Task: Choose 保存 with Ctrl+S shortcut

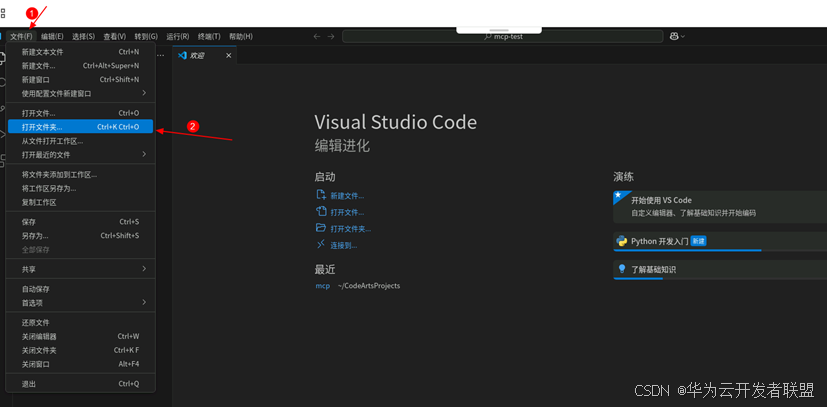Action: [x=80, y=222]
